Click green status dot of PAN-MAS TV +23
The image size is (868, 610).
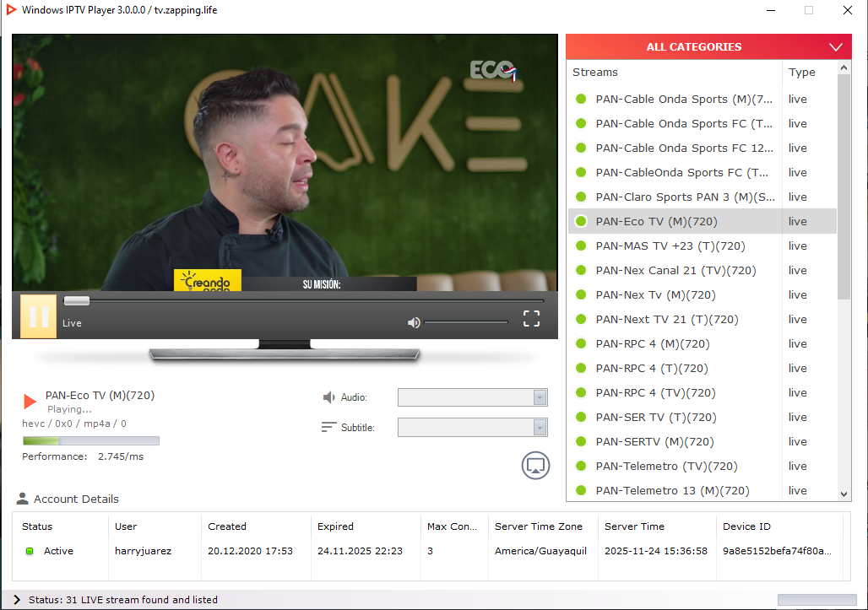(581, 246)
